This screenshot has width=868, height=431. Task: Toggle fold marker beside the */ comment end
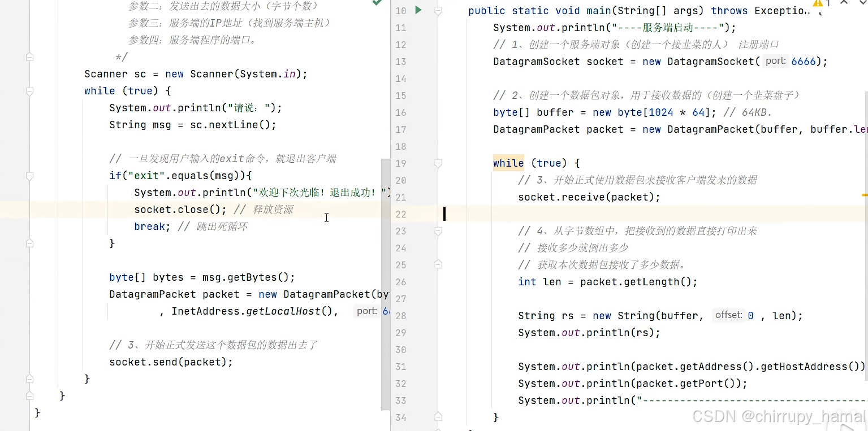29,57
